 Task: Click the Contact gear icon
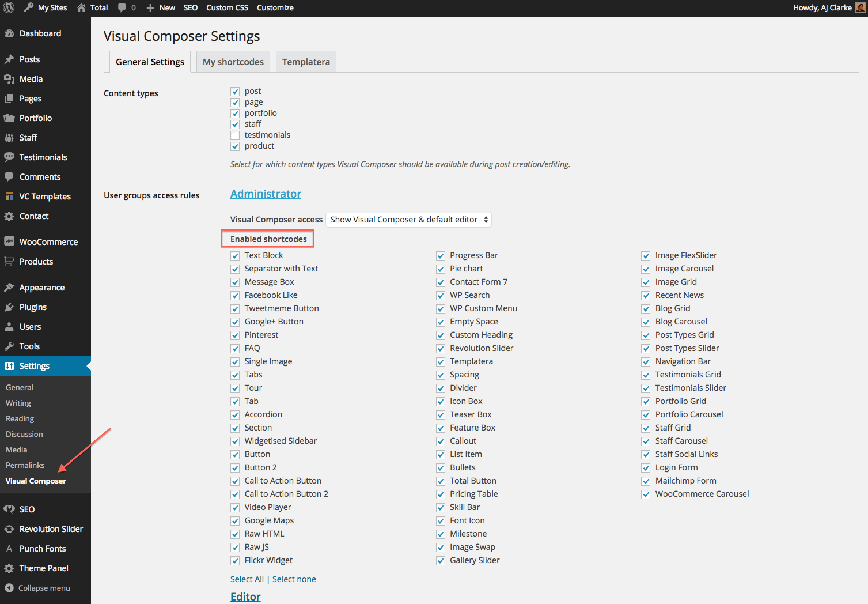pyautogui.click(x=9, y=216)
